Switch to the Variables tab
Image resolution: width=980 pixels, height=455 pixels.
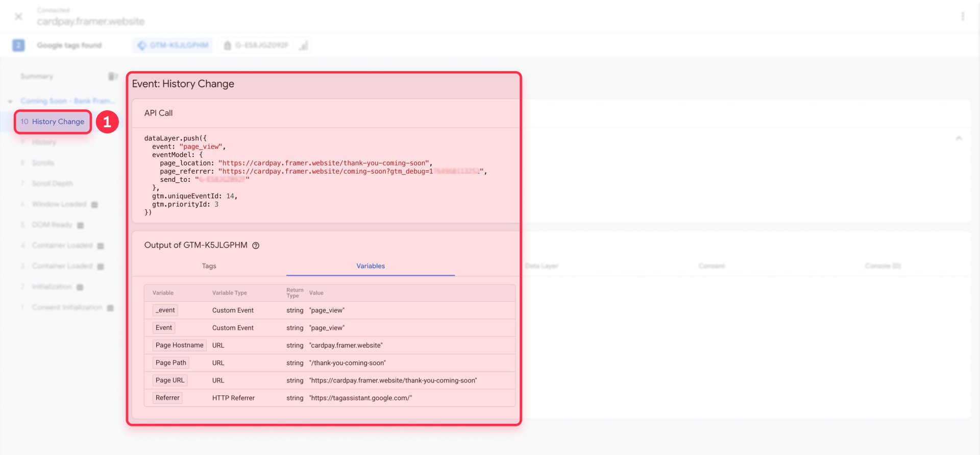[x=371, y=266]
